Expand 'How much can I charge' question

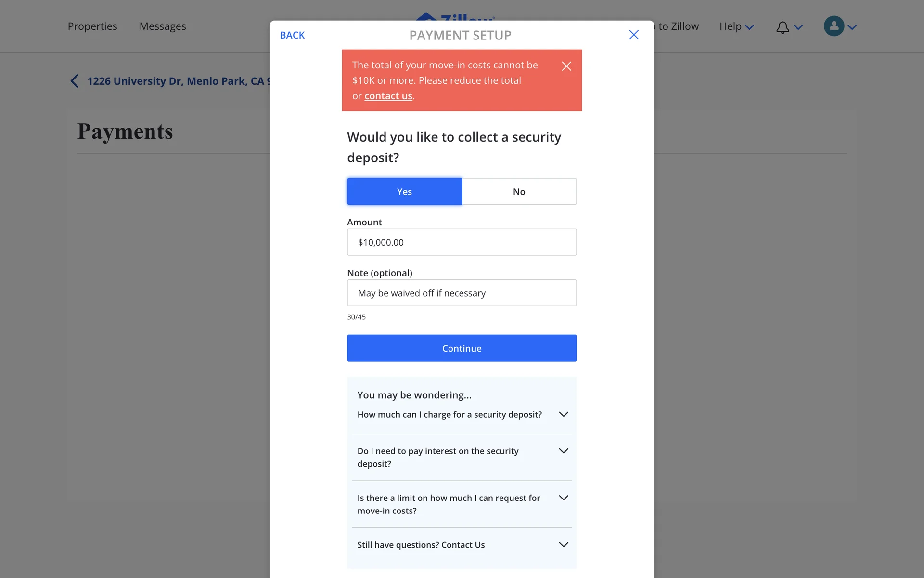(x=462, y=415)
